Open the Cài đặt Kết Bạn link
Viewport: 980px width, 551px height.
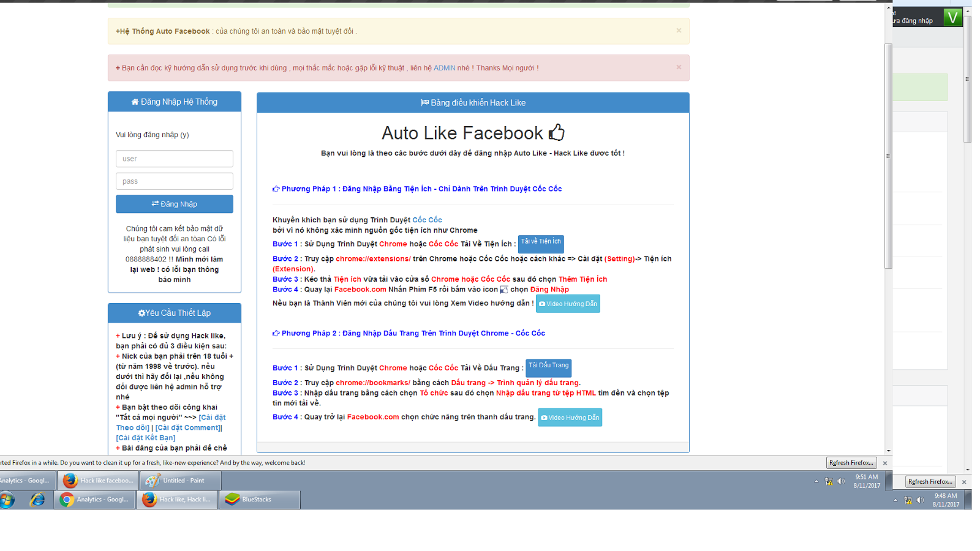pyautogui.click(x=146, y=438)
